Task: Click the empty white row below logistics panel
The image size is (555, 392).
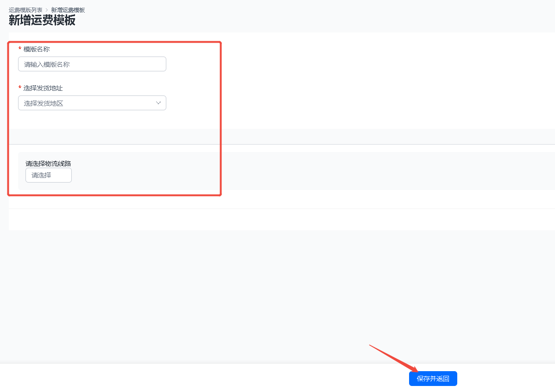Action: tap(282, 220)
